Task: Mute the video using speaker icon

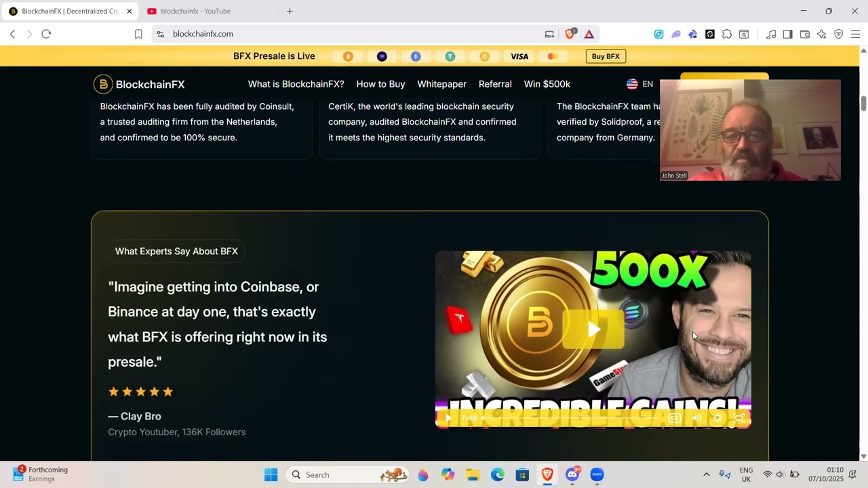Action: coord(696,418)
